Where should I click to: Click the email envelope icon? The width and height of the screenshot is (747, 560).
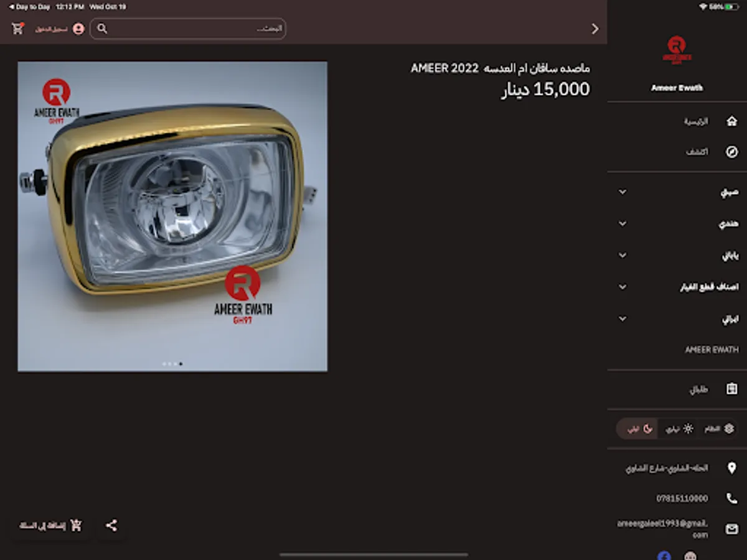[732, 530]
